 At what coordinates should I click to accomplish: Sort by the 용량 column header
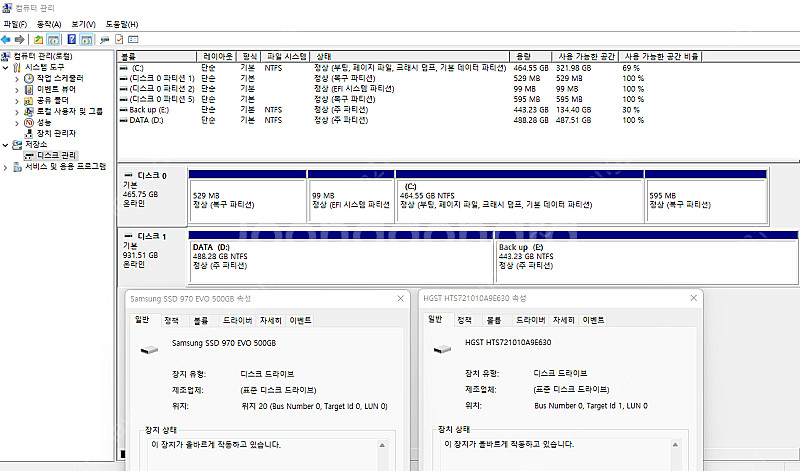(x=531, y=56)
